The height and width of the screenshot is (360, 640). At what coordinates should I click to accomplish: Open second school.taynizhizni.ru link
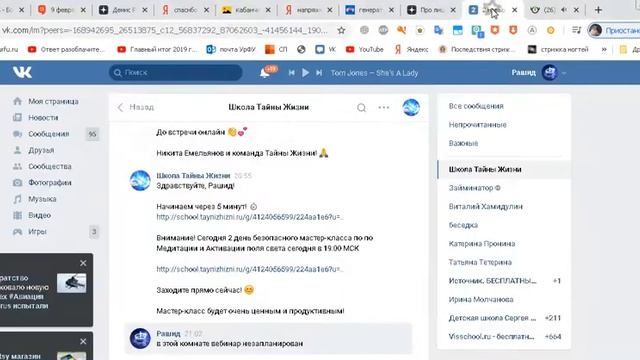coord(250,269)
